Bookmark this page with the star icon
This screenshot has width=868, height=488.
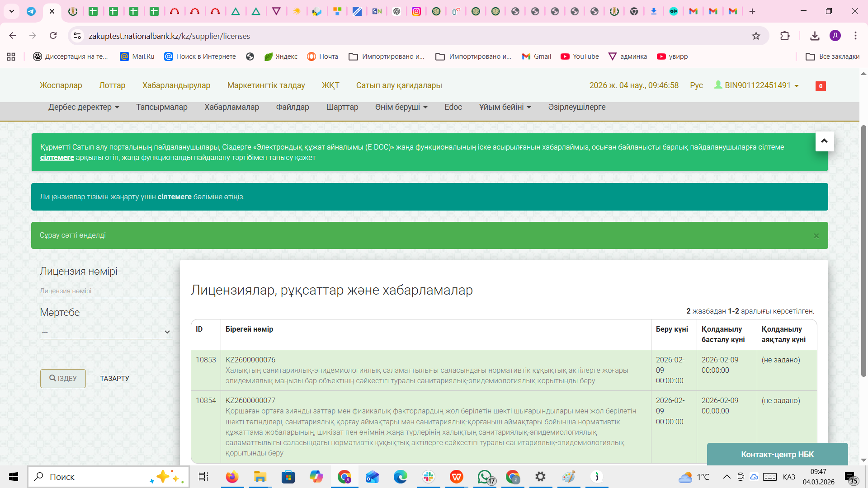click(x=756, y=36)
